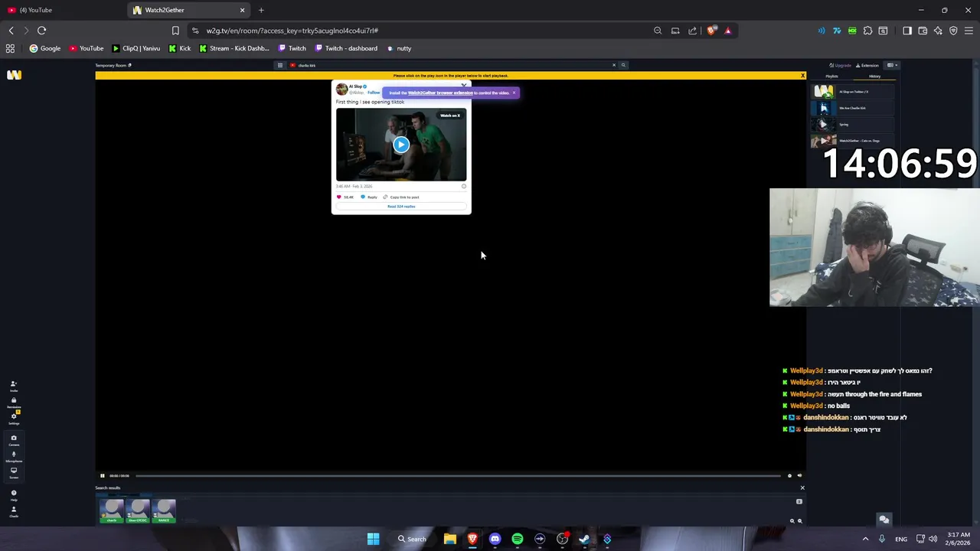Open Watch2Gether room Settings gear
Viewport: 980px width, 551px height.
click(13, 419)
